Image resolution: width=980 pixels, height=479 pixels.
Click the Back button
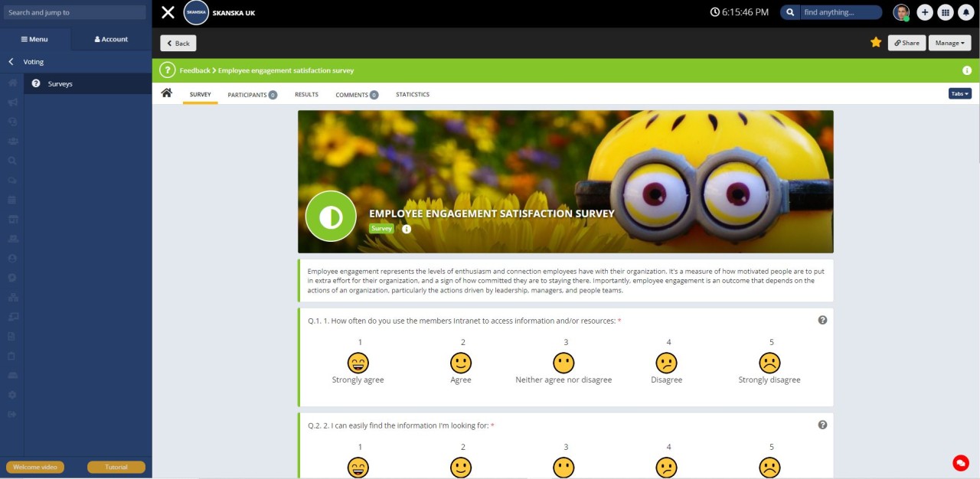178,43
